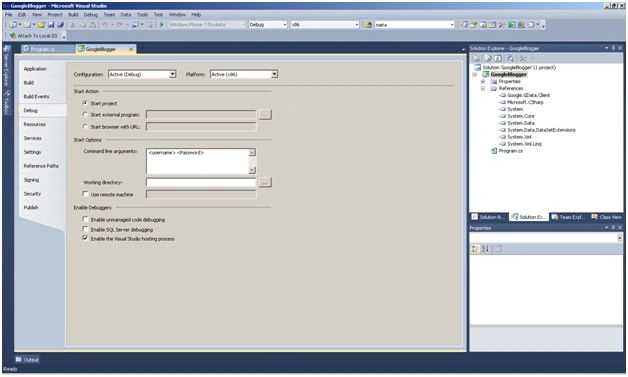Image resolution: width=628 pixels, height=377 pixels.
Task: Select Solution 'GoogleBlogger' root node
Action: point(519,67)
